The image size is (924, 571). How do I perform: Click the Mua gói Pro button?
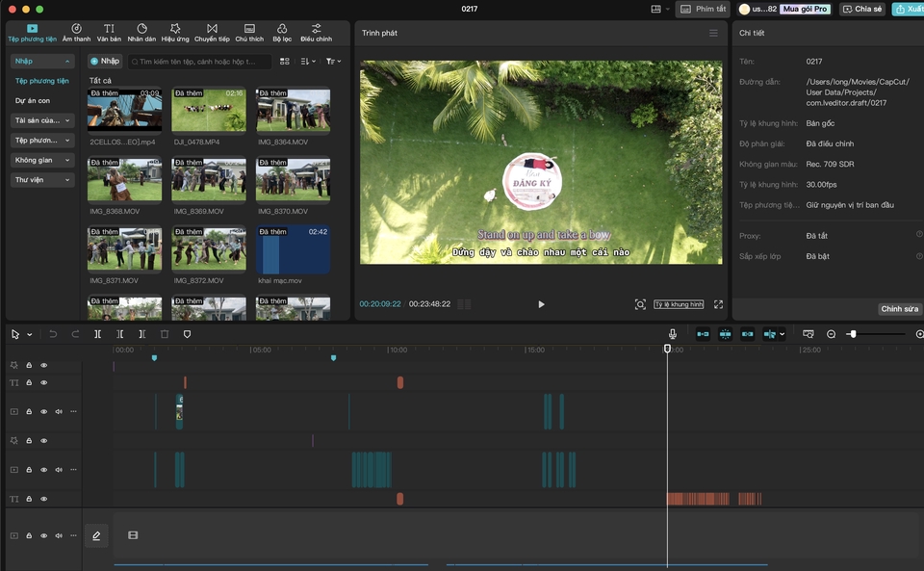tap(805, 9)
